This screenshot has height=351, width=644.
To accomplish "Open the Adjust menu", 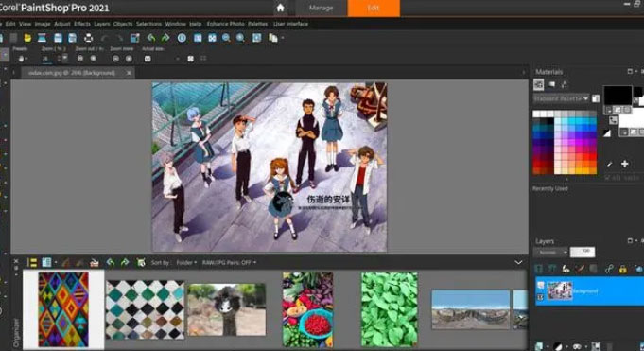I will point(62,24).
